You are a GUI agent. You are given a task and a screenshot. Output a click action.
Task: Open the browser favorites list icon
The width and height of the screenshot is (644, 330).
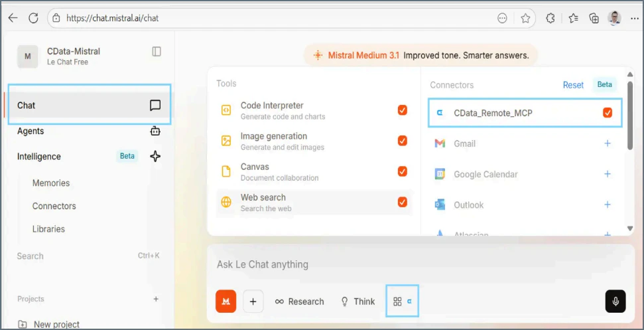tap(573, 18)
